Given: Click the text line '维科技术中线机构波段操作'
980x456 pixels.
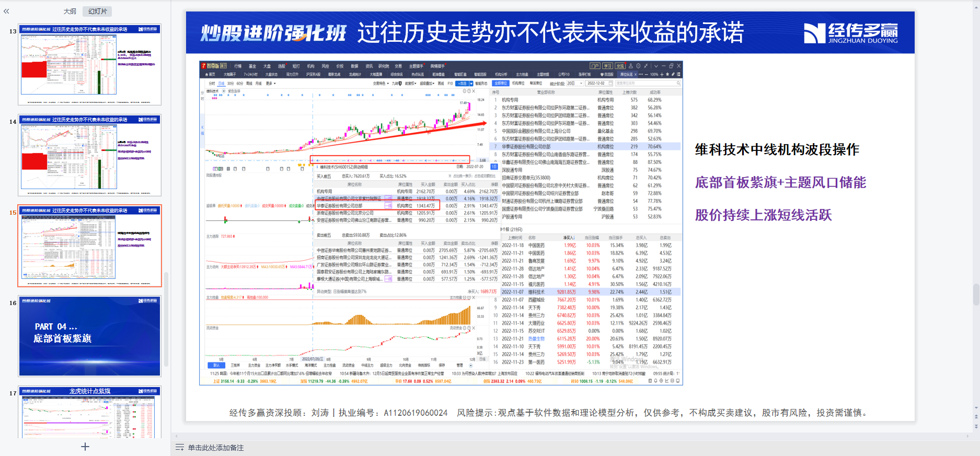Looking at the screenshot, I should pyautogui.click(x=777, y=150).
